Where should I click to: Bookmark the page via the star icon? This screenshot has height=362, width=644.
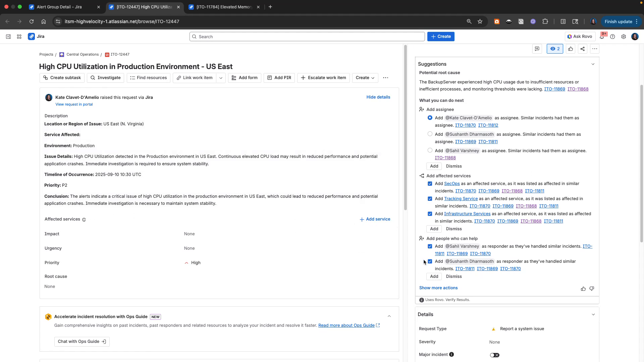tap(480, 21)
